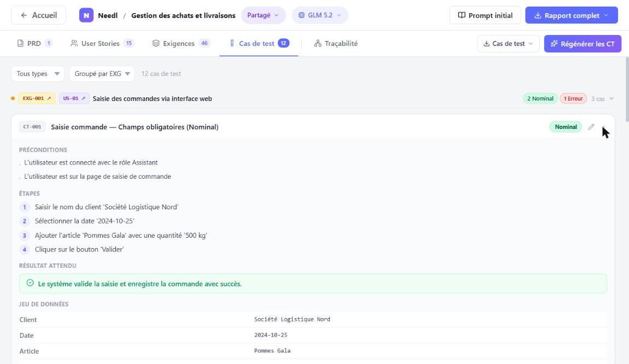This screenshot has height=364, width=629.
Task: Open the US-01 user story link
Action: point(74,98)
